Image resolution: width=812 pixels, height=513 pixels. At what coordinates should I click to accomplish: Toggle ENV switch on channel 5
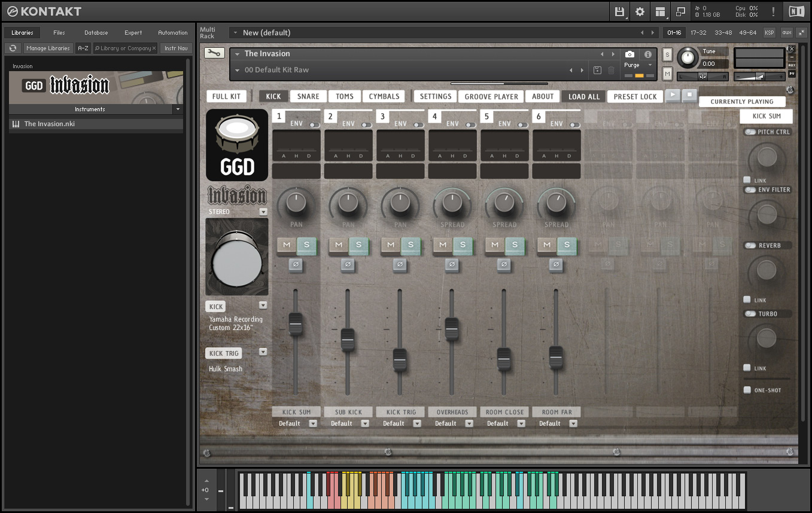[523, 125]
